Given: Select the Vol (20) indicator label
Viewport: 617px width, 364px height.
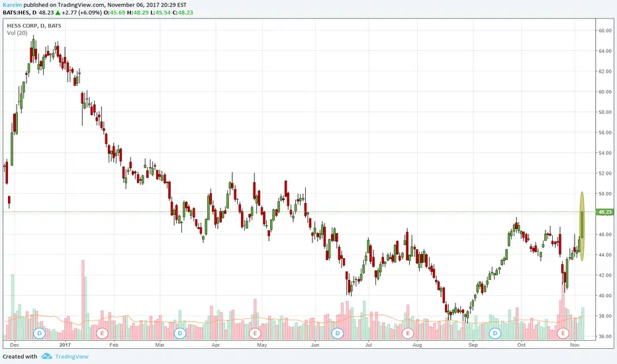Looking at the screenshot, I should pos(17,33).
